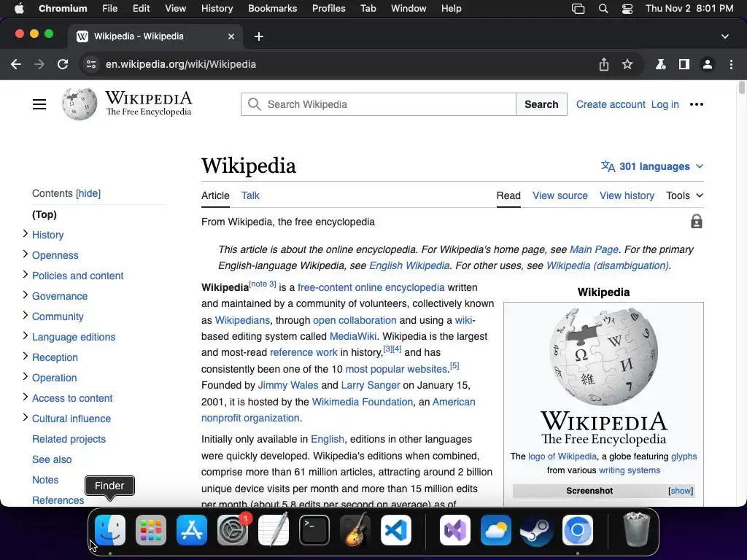Launch Terminal from the dock

(314, 530)
